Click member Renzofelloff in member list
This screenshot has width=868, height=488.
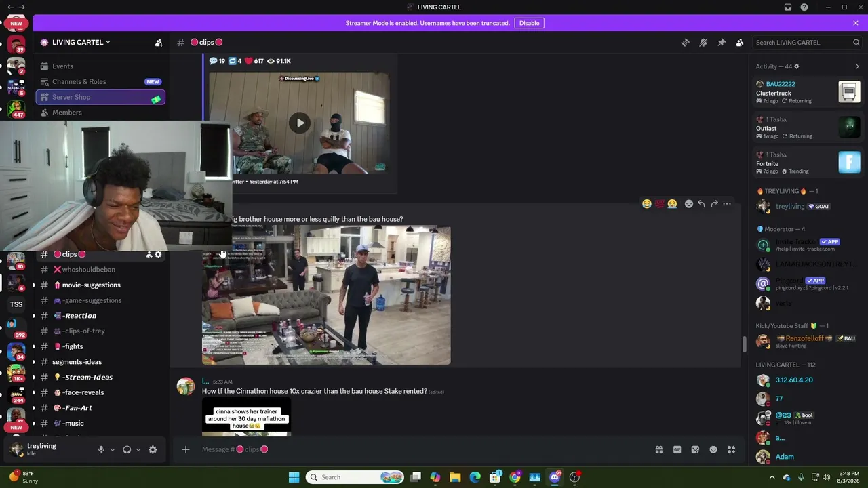(808, 342)
